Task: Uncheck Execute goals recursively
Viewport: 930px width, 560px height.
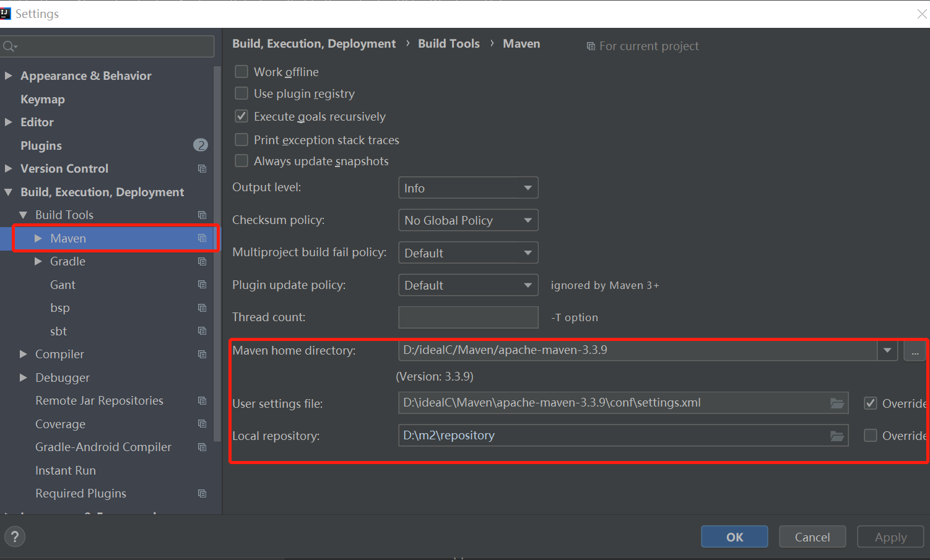Action: (241, 116)
